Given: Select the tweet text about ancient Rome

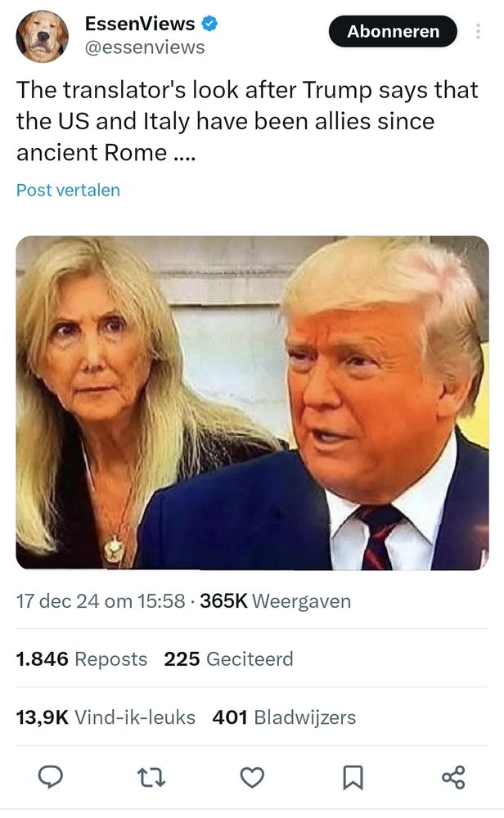Looking at the screenshot, I should [x=247, y=121].
